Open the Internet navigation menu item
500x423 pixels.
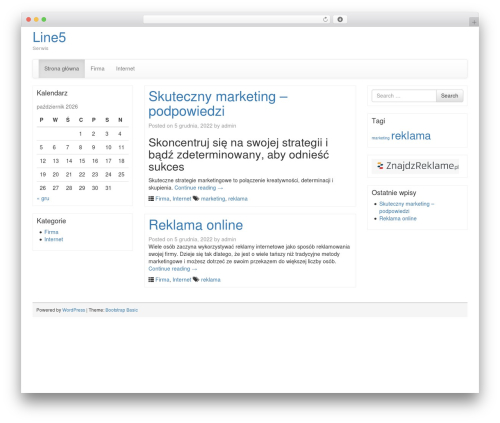point(125,69)
